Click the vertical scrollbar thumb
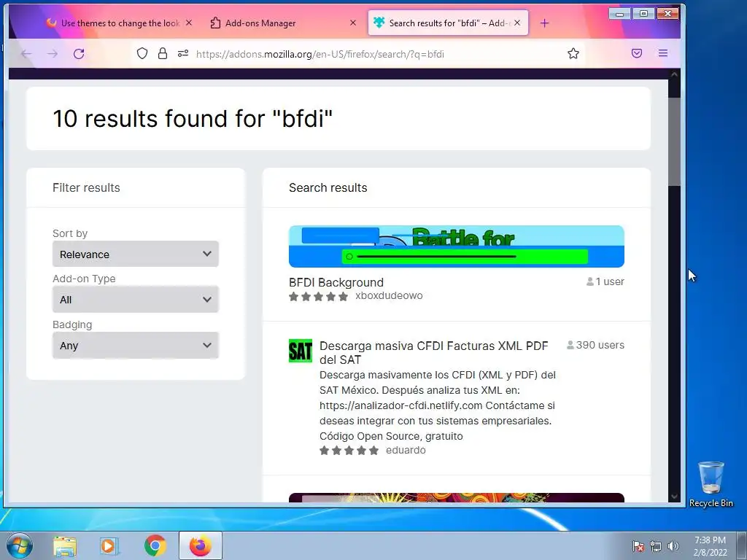Image resolution: width=747 pixels, height=560 pixels. pos(674,141)
